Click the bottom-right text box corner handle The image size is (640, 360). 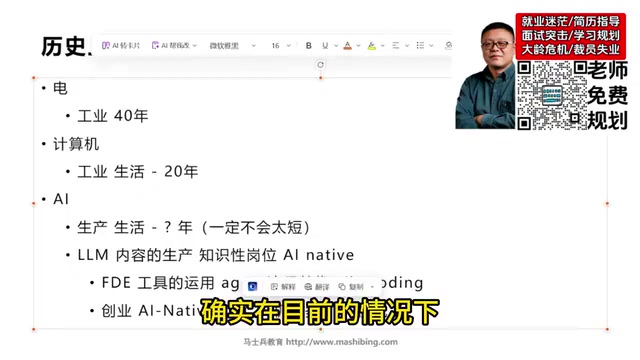607,329
